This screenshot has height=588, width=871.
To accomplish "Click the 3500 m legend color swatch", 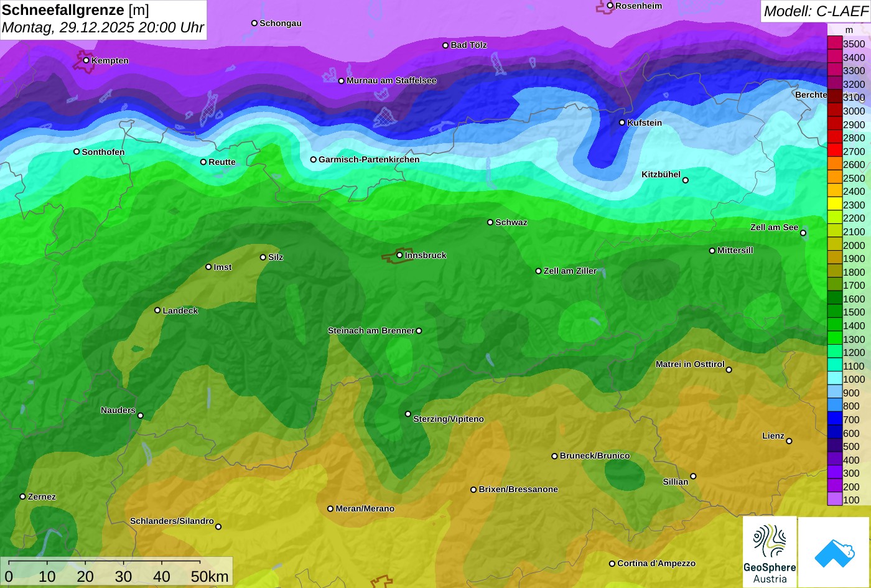I will click(834, 44).
